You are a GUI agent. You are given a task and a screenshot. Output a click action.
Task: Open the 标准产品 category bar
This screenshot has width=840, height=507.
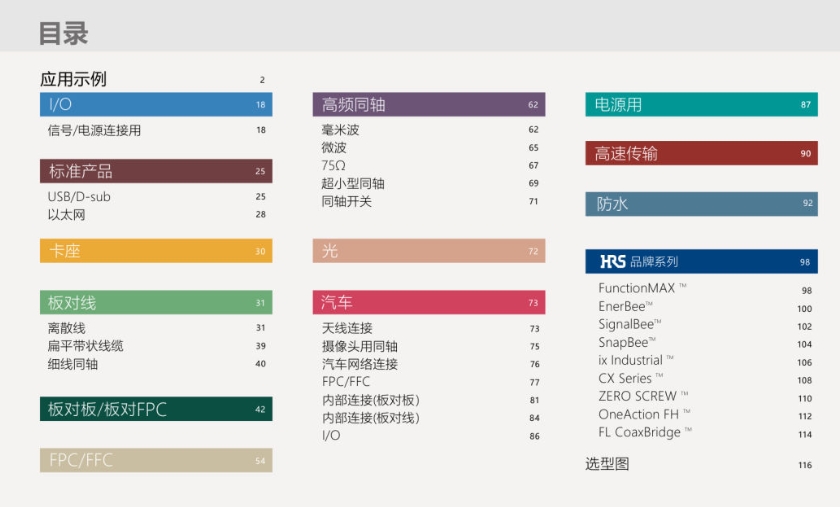point(156,172)
